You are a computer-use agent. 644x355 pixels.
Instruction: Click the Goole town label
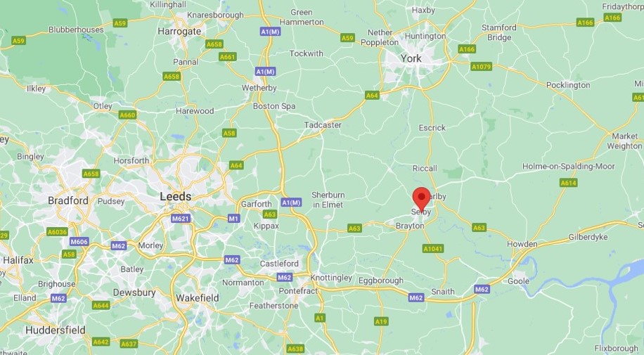[518, 281]
